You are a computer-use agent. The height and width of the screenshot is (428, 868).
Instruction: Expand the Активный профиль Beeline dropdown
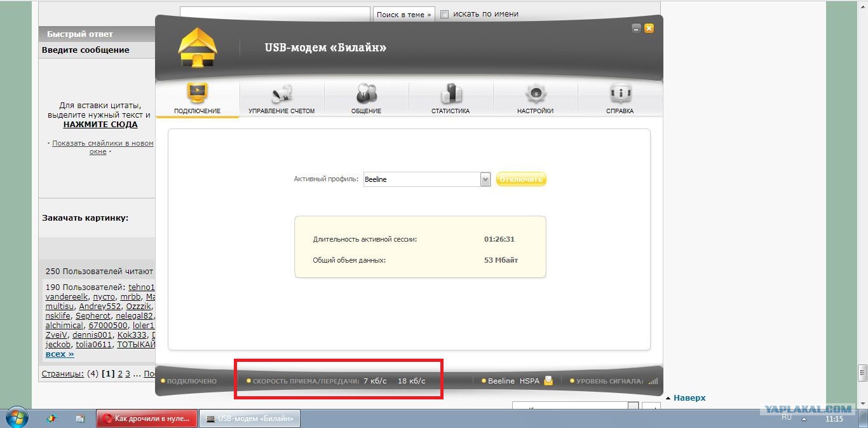point(485,179)
